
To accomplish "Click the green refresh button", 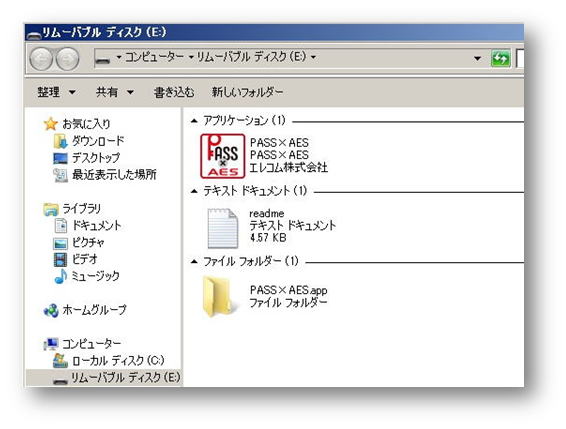I will click(500, 58).
